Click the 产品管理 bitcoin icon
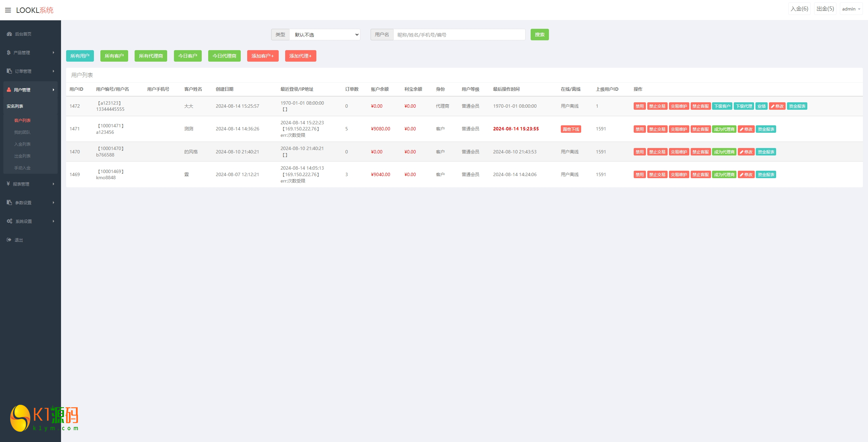This screenshot has width=868, height=442. click(8, 52)
